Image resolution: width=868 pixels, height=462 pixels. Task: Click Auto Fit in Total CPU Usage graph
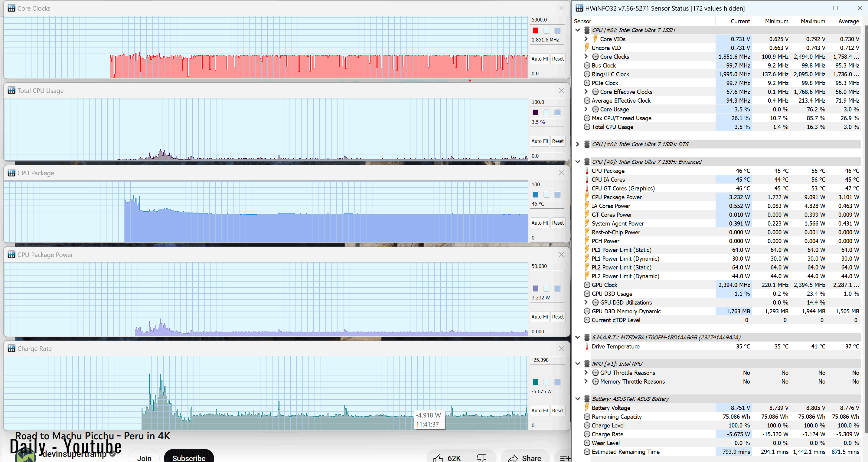pyautogui.click(x=540, y=141)
